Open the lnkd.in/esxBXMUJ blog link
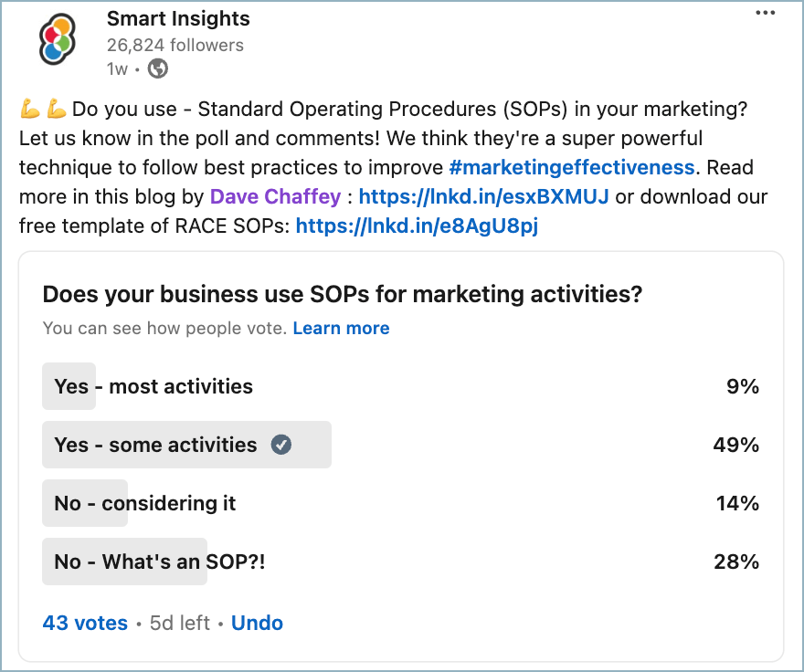Viewport: 804px width, 672px height. [x=484, y=197]
